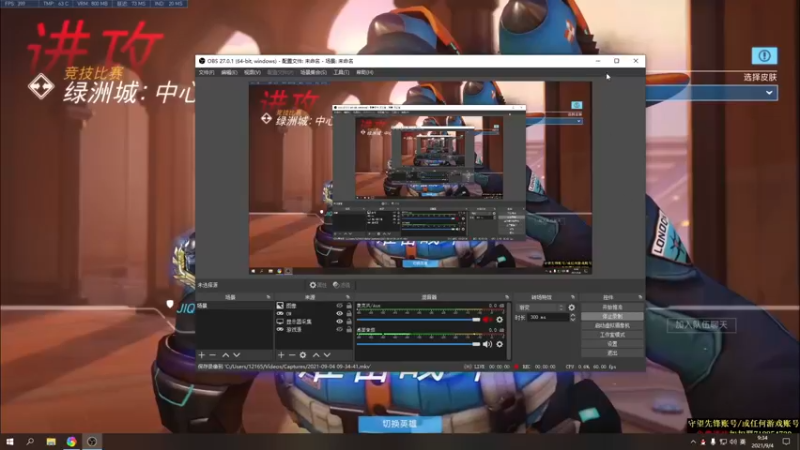Image resolution: width=800 pixels, height=450 pixels.
Task: Toggle lock of 游戏源 source
Action: click(x=349, y=330)
